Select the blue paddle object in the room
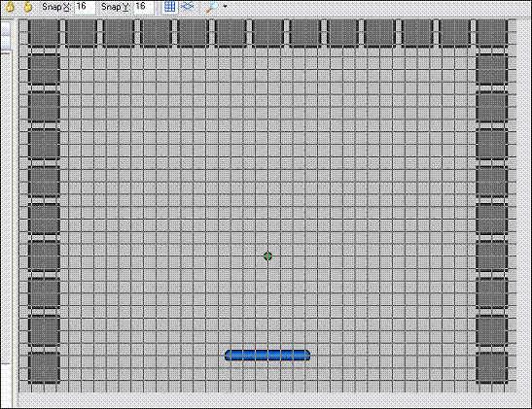532x409 pixels. pos(267,356)
